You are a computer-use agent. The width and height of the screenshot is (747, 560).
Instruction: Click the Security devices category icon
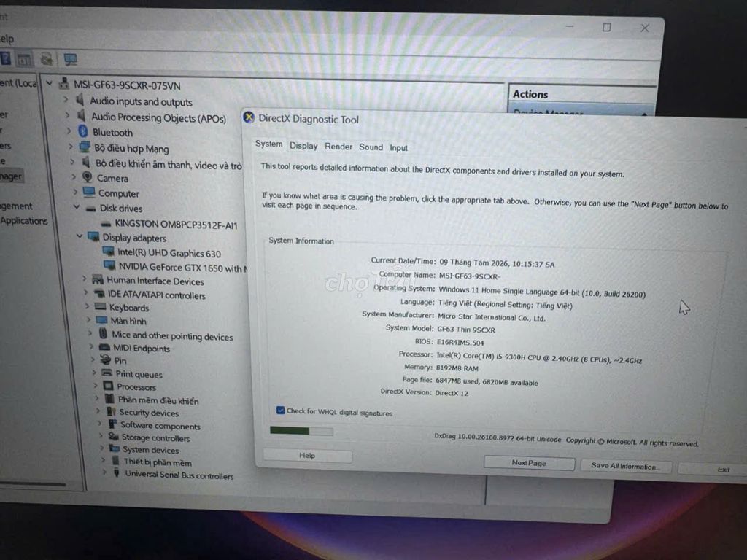coord(111,411)
